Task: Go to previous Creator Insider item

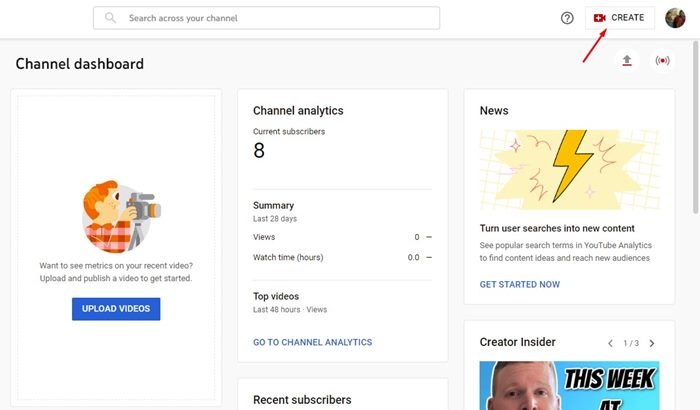Action: (610, 343)
